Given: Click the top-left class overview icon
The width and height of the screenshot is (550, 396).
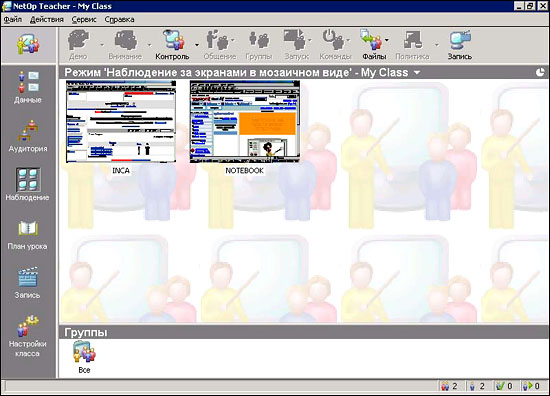Looking at the screenshot, I should tap(28, 45).
